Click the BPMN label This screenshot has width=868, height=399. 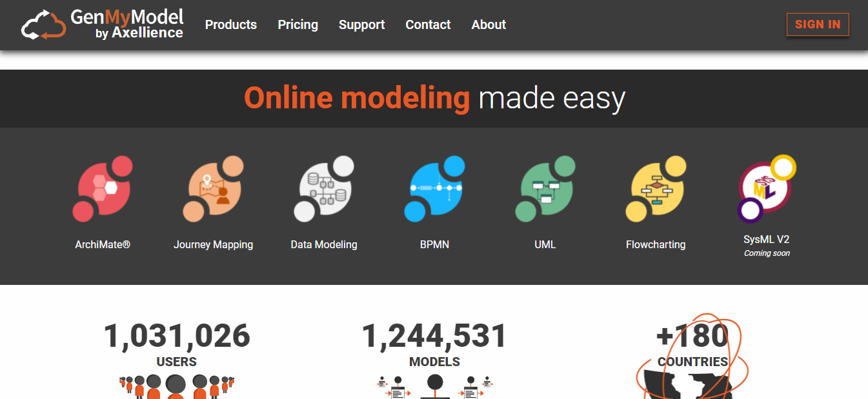434,244
